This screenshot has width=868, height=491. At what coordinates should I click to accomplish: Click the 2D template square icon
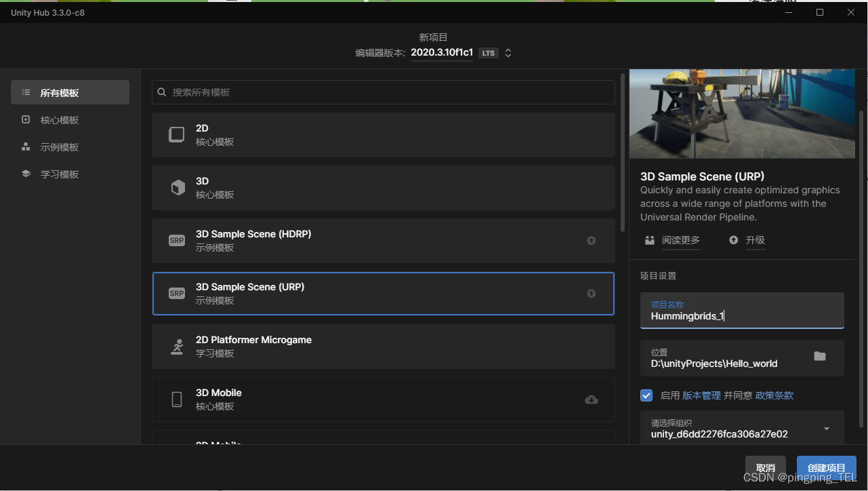coord(177,134)
